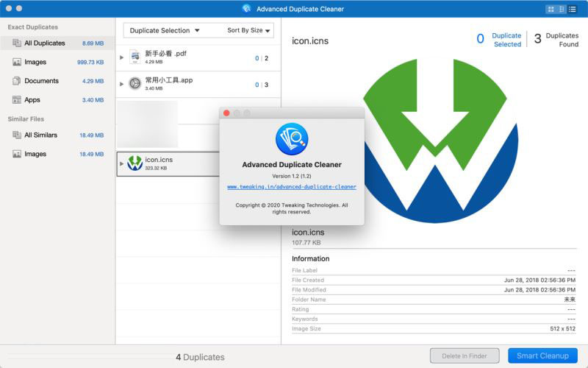Viewport: 588px width, 368px height.
Task: Click the 常用小工具.app file name
Action: click(x=169, y=80)
